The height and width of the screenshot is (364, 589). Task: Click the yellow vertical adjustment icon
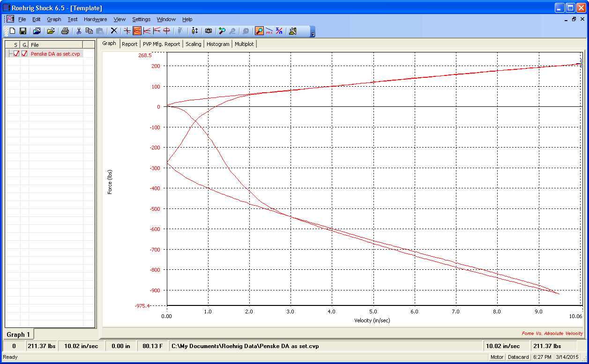tap(195, 31)
